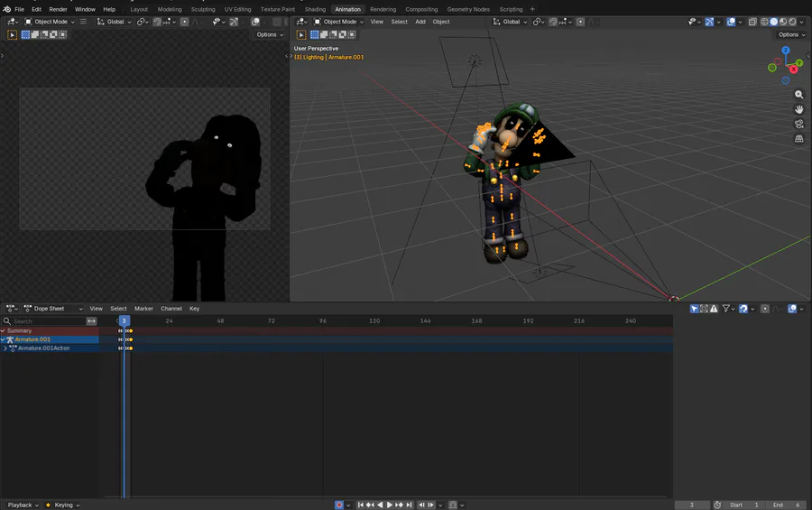Viewport: 812px width, 510px height.
Task: Toggle camera view icon in viewport
Action: tap(798, 124)
